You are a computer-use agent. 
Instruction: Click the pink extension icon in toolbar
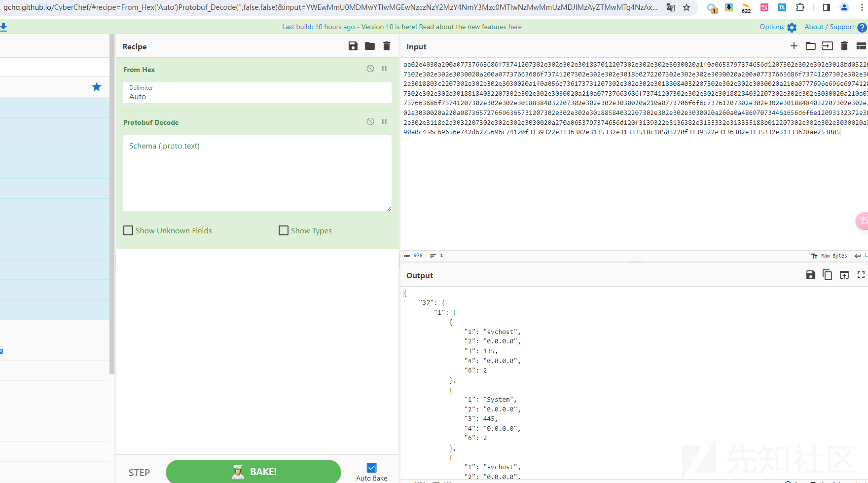coord(764,7)
